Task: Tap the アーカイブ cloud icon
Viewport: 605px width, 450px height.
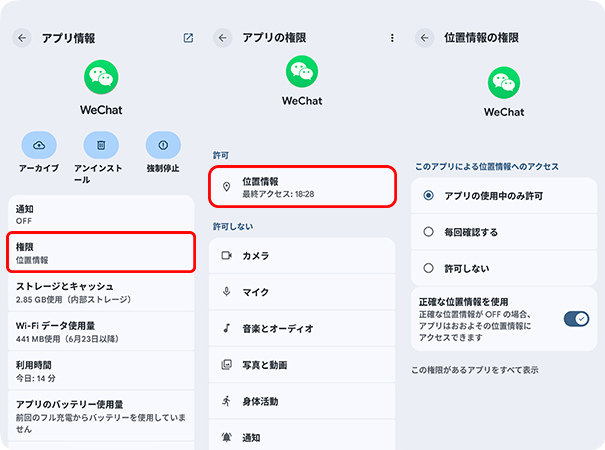Action: coord(39,145)
